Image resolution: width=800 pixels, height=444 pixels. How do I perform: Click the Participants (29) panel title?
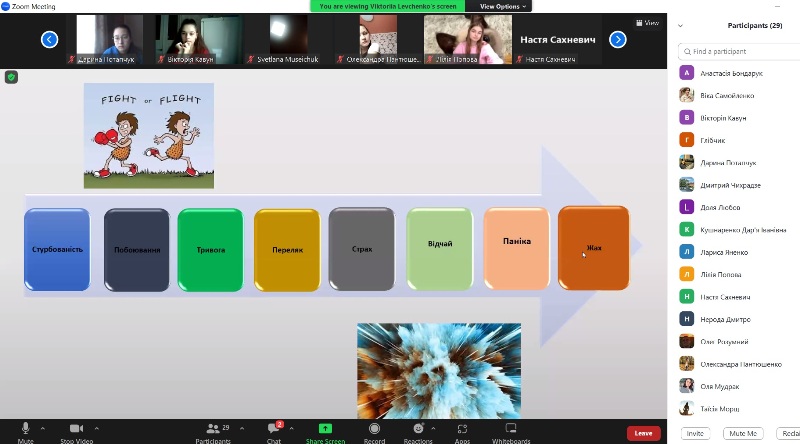click(755, 26)
